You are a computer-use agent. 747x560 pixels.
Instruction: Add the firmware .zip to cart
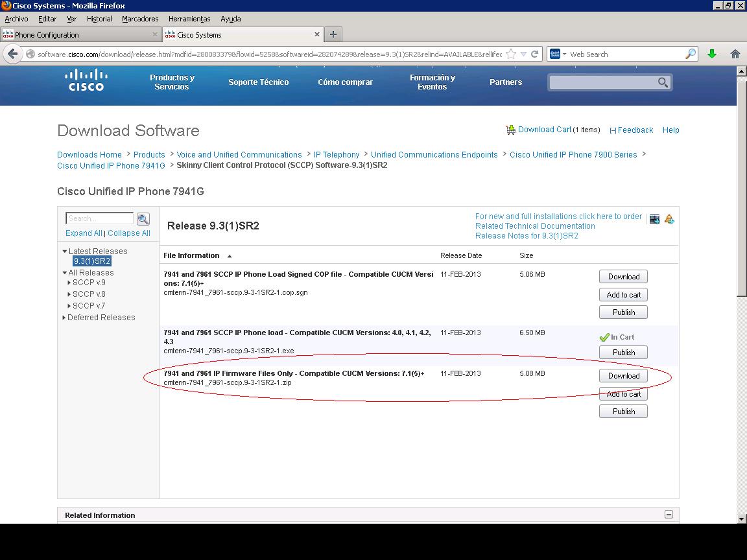tap(623, 394)
